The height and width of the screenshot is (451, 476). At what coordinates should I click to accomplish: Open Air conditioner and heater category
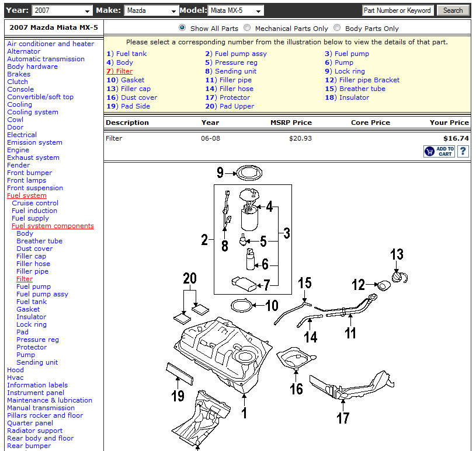pyautogui.click(x=50, y=44)
